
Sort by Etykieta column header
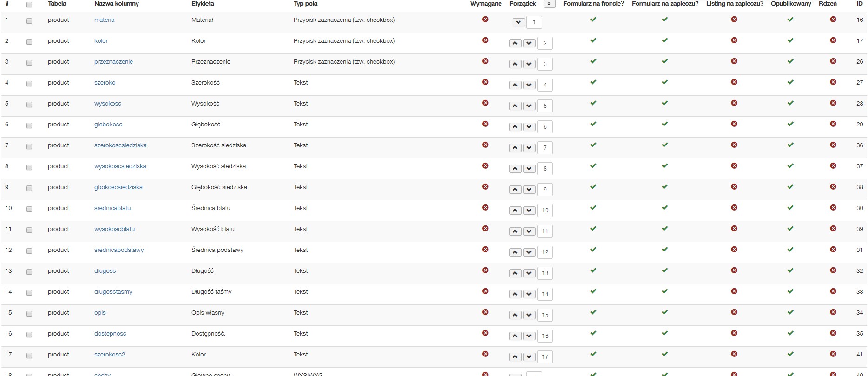tap(203, 4)
